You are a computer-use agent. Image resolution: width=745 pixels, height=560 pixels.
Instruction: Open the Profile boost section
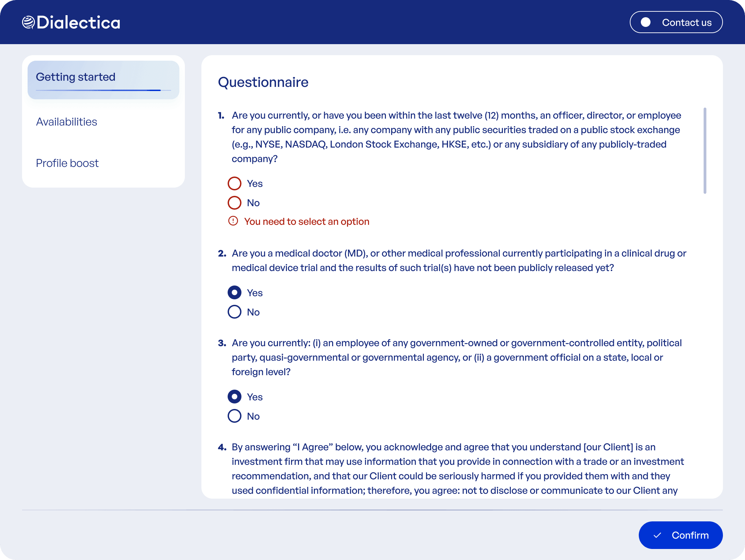pyautogui.click(x=67, y=163)
